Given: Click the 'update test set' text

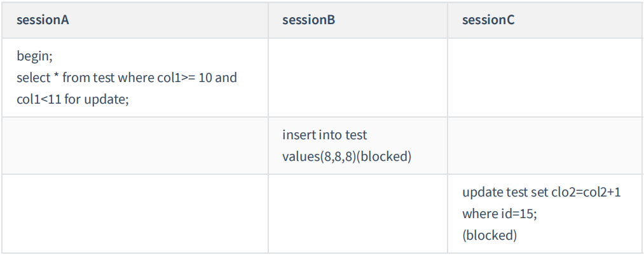Looking at the screenshot, I should point(502,193).
